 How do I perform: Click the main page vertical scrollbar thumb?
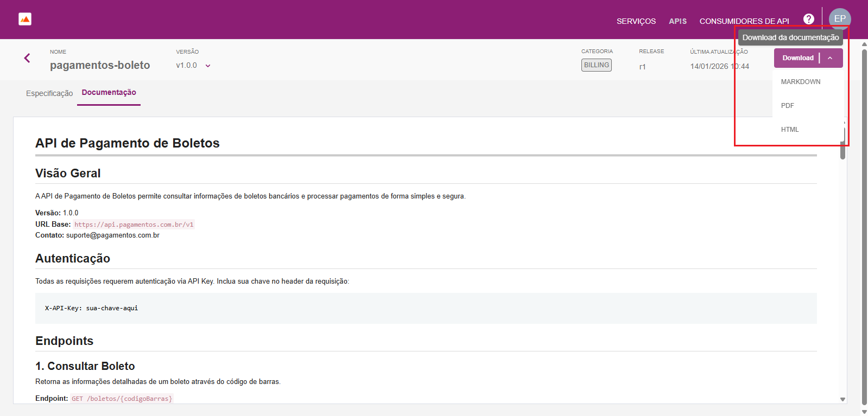pos(864,217)
